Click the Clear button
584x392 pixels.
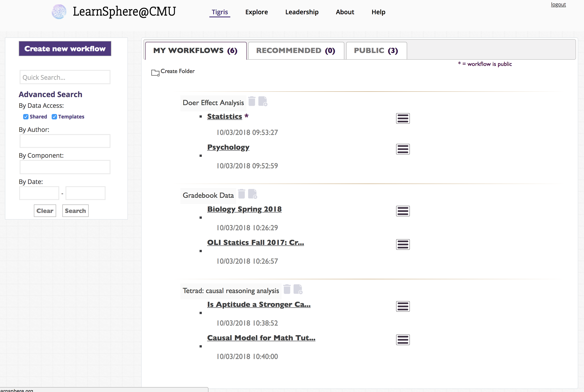coord(45,211)
